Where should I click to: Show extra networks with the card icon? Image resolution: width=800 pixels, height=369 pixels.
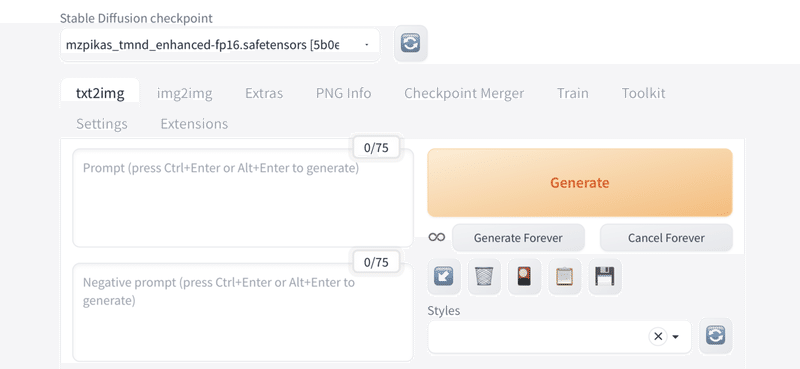(x=524, y=277)
